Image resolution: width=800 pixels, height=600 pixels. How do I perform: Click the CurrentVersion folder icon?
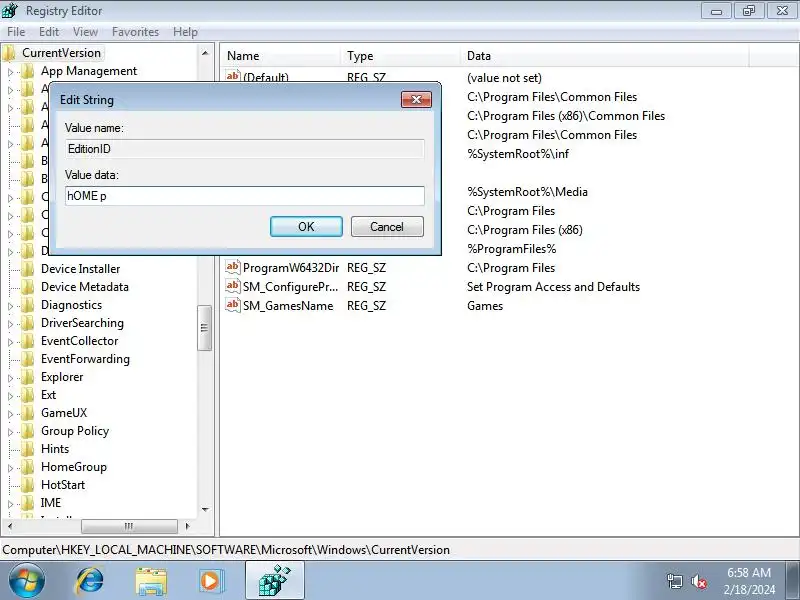pyautogui.click(x=9, y=53)
